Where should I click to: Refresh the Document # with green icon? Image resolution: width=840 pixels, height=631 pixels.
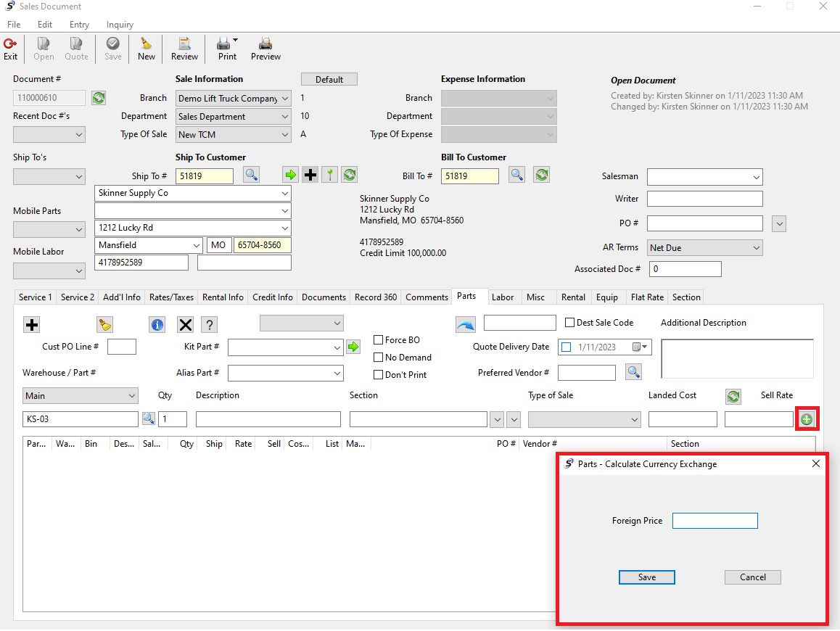point(99,97)
